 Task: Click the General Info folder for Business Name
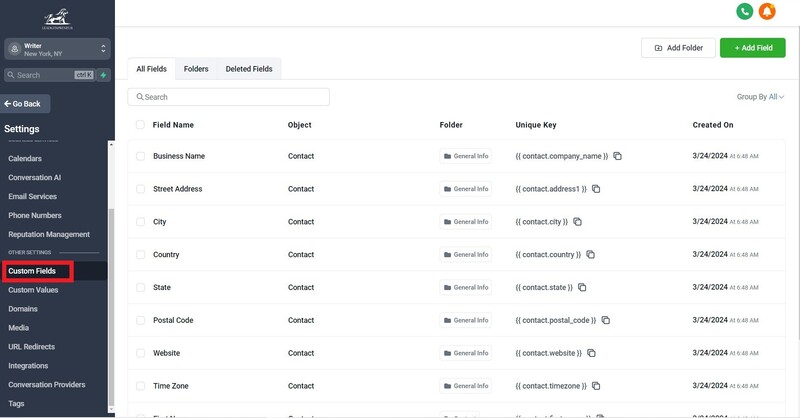click(465, 156)
